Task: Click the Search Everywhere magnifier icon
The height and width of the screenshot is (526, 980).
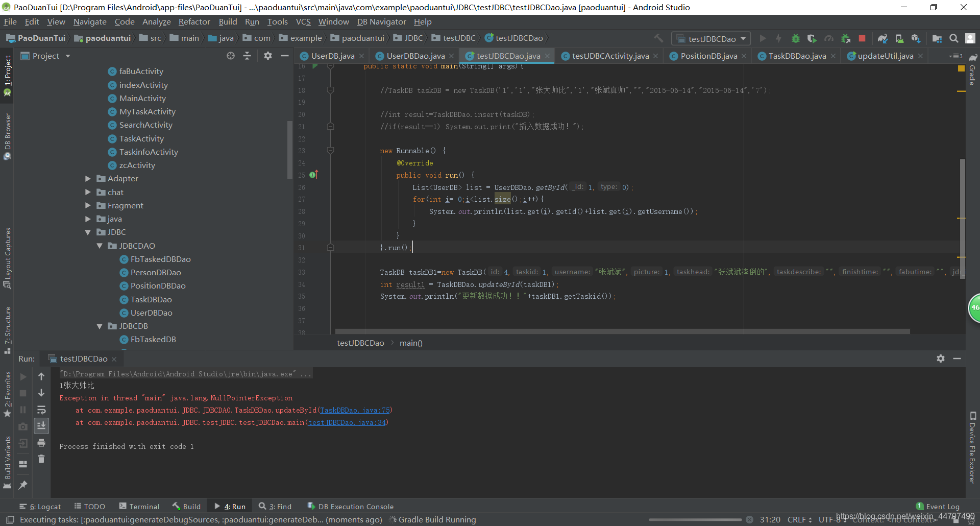Action: click(953, 38)
